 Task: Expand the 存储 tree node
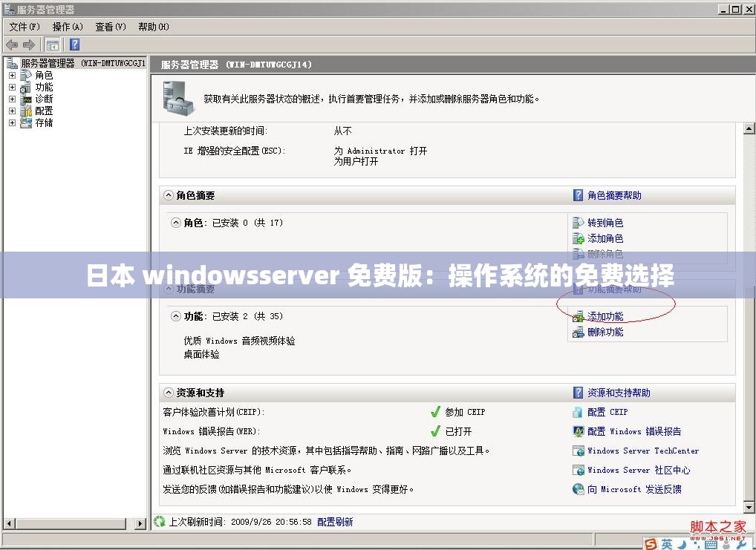click(12, 123)
